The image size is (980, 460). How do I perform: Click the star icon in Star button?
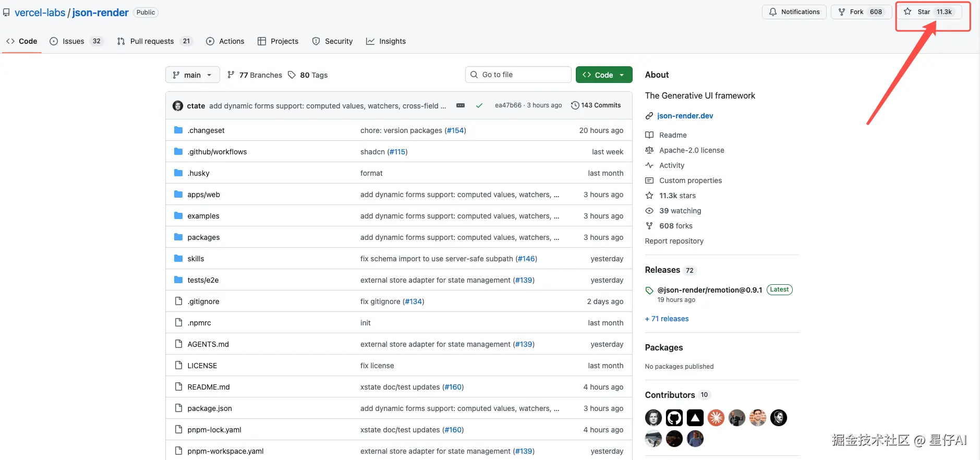pyautogui.click(x=908, y=11)
